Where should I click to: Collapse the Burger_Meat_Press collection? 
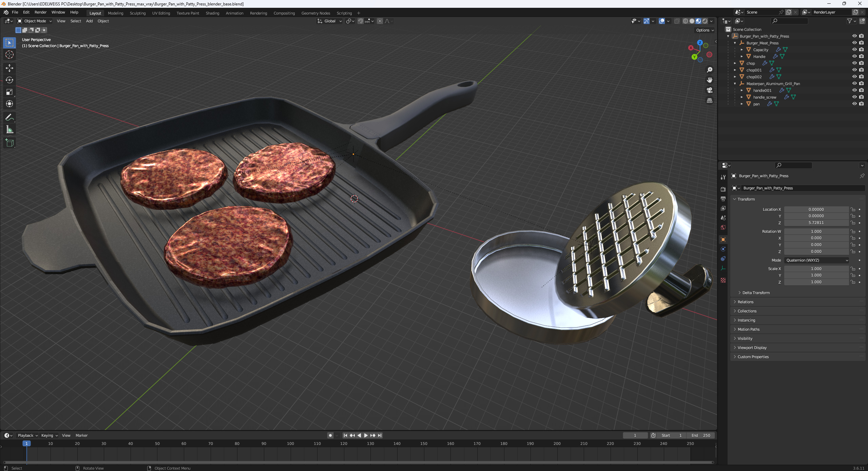(x=735, y=43)
